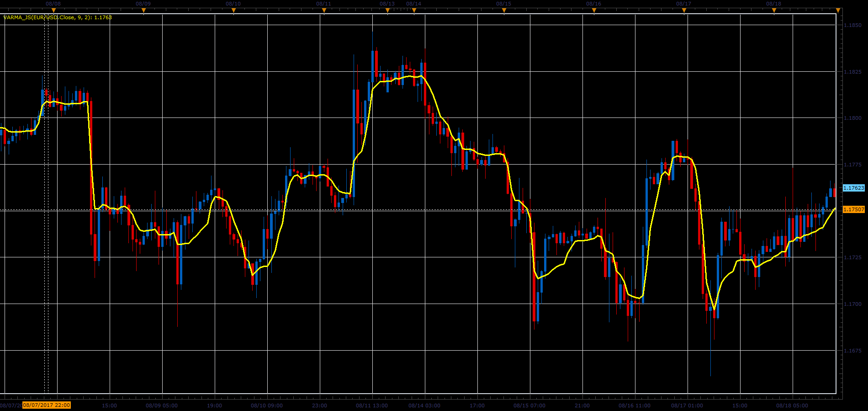Viewport: 868px width, 411px height.
Task: Click the 08/09 05:00 time axis label
Action: coord(162,406)
